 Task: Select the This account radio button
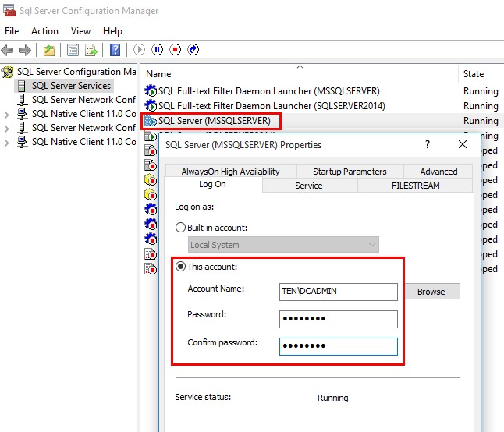coord(180,266)
